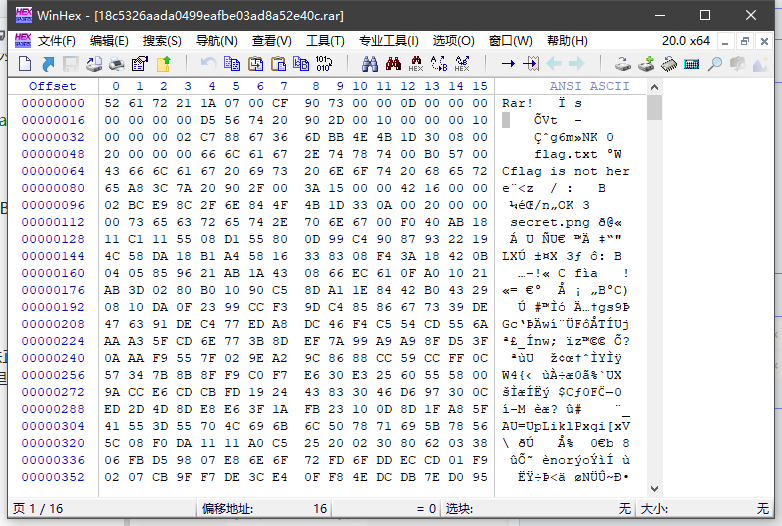Image resolution: width=782 pixels, height=526 pixels.
Task: Click offset 00000304 row label
Action: [53, 426]
